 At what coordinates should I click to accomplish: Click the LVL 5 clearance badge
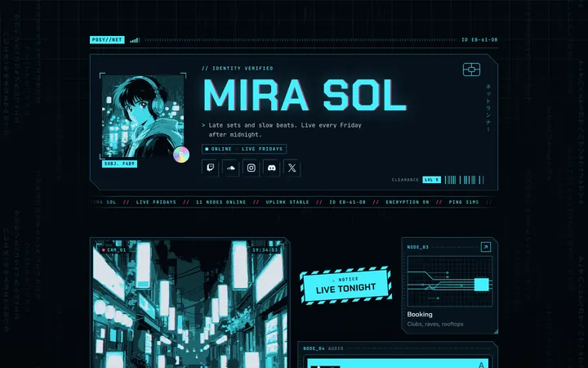[x=432, y=180]
